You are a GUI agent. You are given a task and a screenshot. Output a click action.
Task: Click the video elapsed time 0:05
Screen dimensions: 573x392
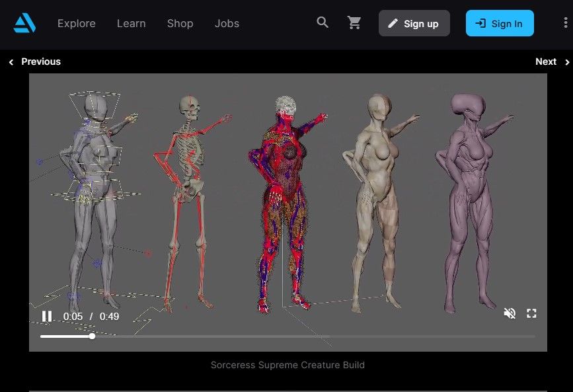coord(73,316)
